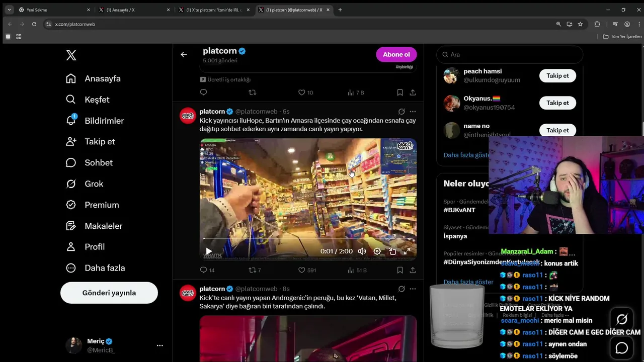The width and height of the screenshot is (644, 362).
Task: Open Bildirimler notifications
Action: (x=95, y=121)
